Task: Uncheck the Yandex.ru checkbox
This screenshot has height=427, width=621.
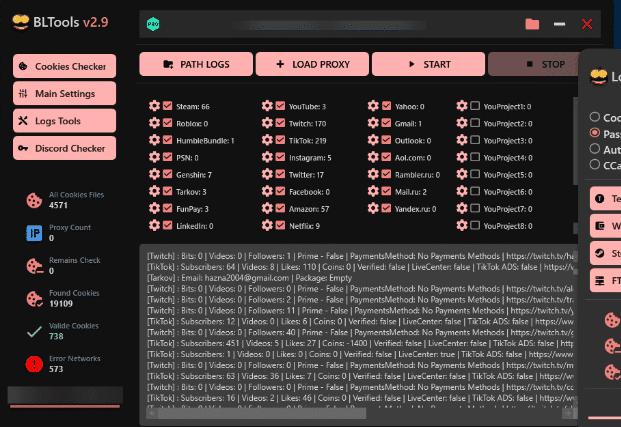Action: (386, 208)
